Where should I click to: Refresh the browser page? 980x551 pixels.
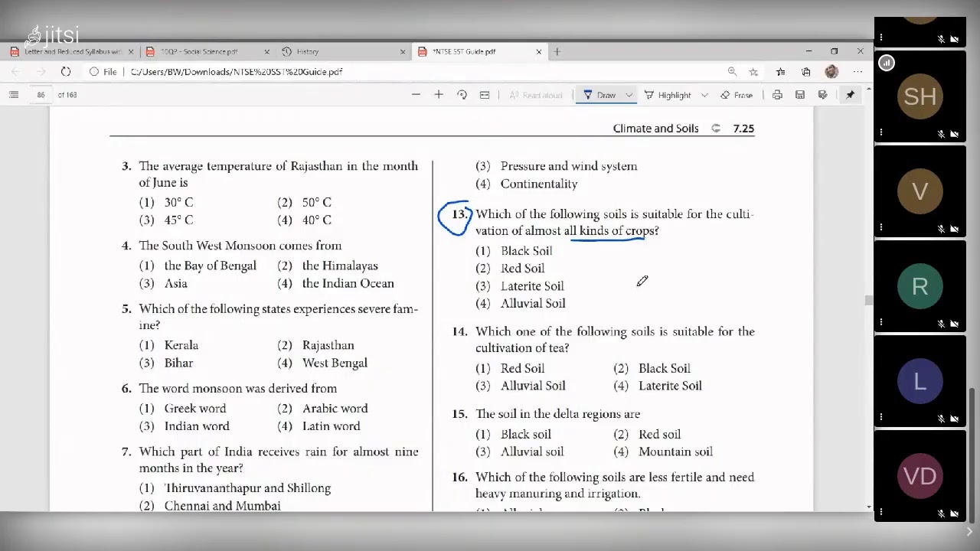click(x=66, y=72)
